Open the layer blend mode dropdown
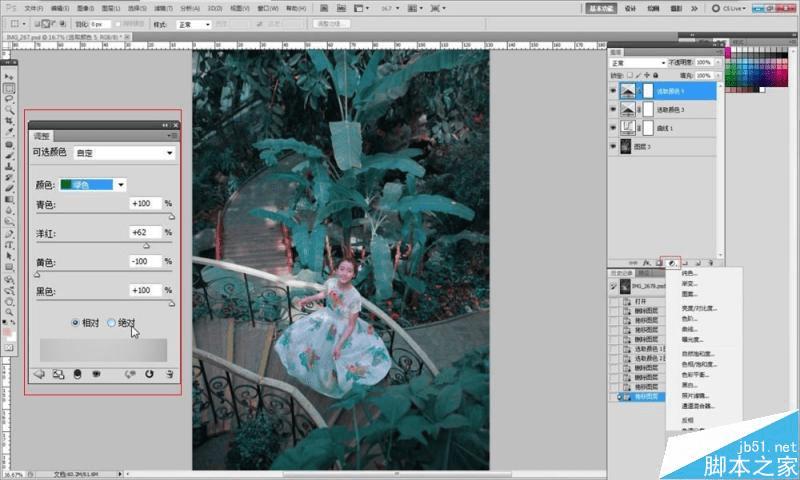 pyautogui.click(x=637, y=63)
